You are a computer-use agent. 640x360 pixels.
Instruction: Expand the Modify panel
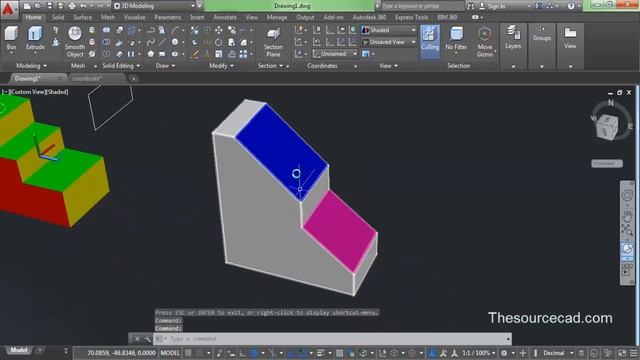point(221,66)
